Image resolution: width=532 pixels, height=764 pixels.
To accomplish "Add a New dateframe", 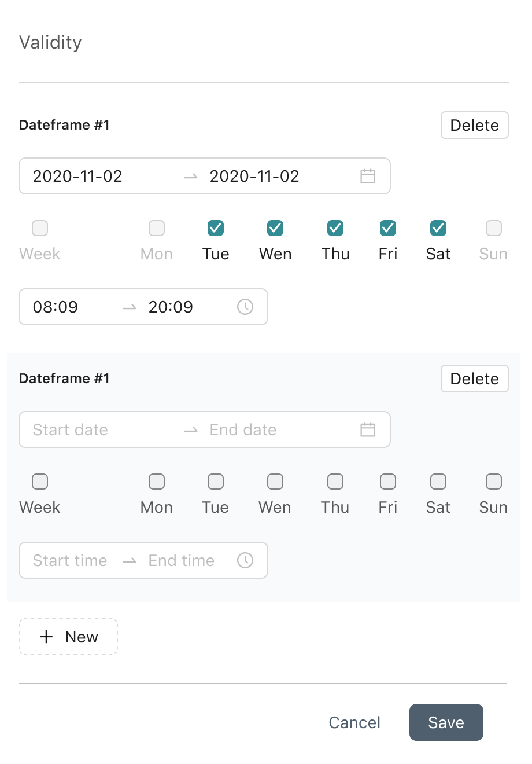I will 68,637.
